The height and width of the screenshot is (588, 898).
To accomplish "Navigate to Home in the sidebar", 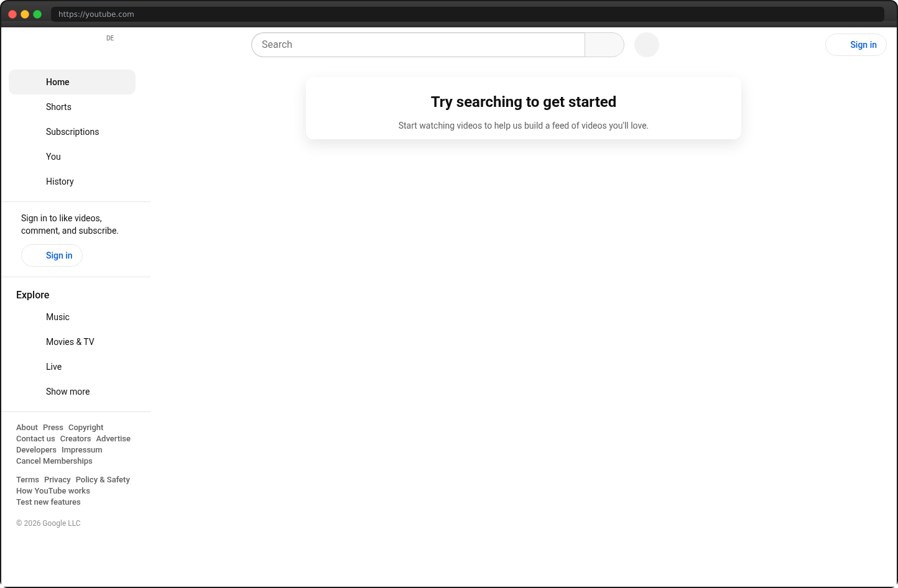I will pos(57,81).
